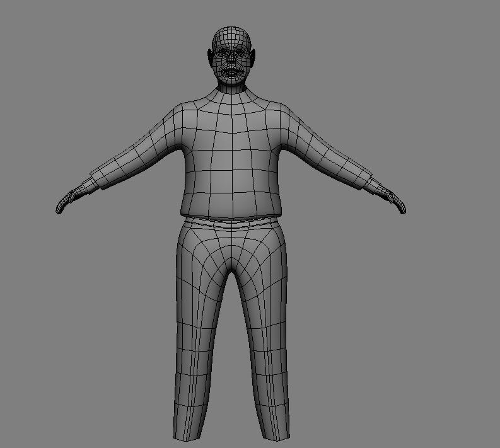
Task: Select the character's open mouth geometry
Action: (232, 72)
